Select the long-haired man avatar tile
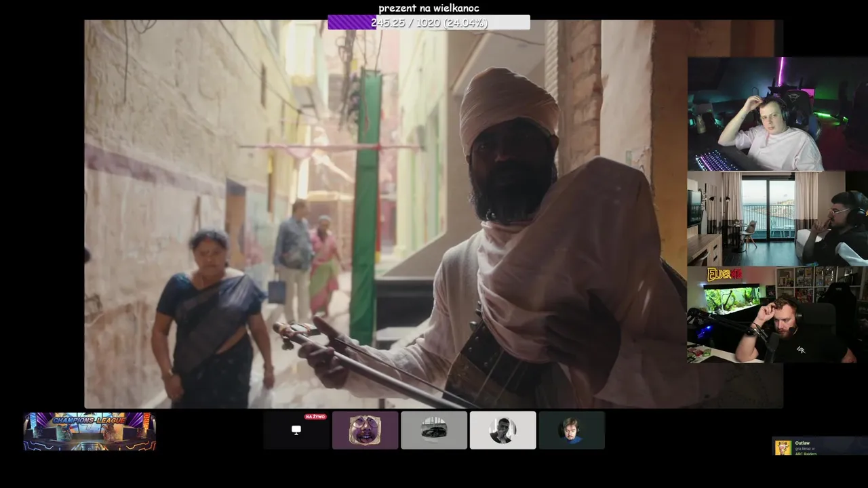 click(x=572, y=430)
